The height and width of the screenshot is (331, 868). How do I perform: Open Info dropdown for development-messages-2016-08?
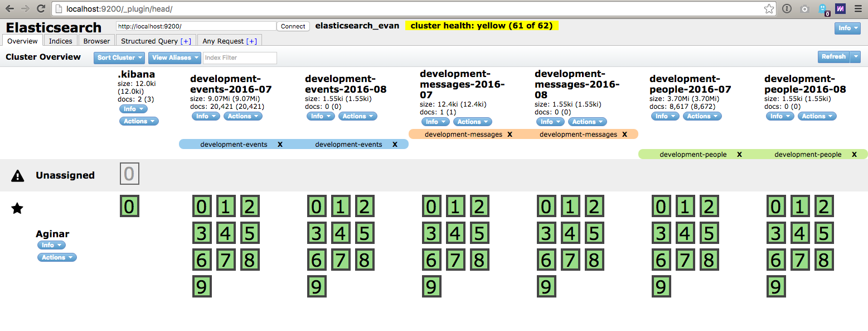(x=550, y=122)
